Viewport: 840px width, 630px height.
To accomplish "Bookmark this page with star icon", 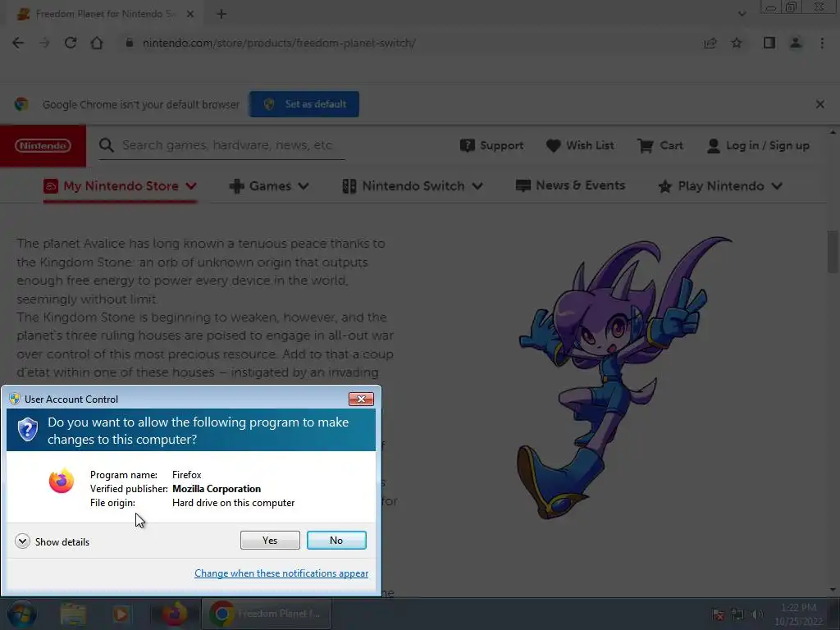I will (x=737, y=43).
